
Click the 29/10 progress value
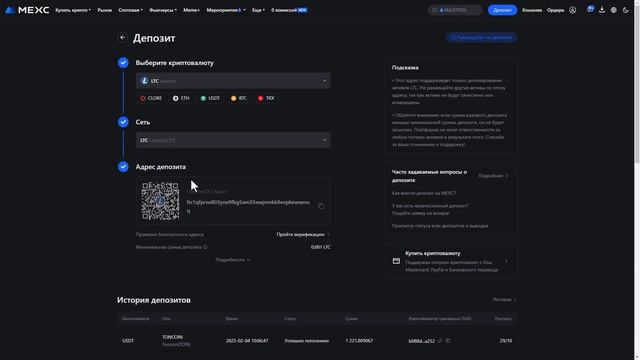click(506, 340)
